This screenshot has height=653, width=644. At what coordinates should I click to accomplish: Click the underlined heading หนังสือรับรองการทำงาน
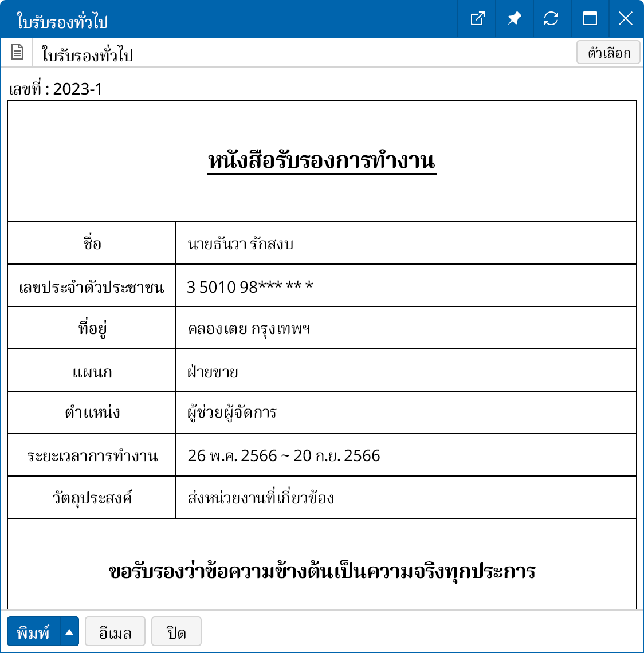pyautogui.click(x=321, y=161)
